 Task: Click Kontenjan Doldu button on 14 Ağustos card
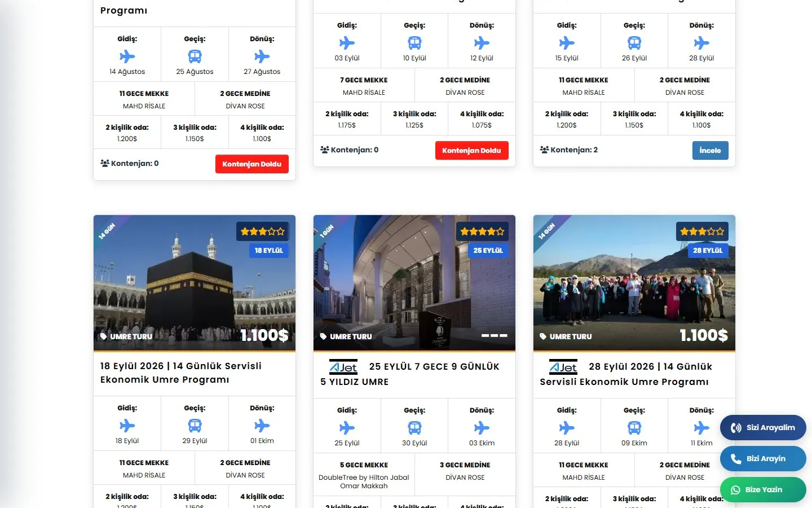point(252,164)
